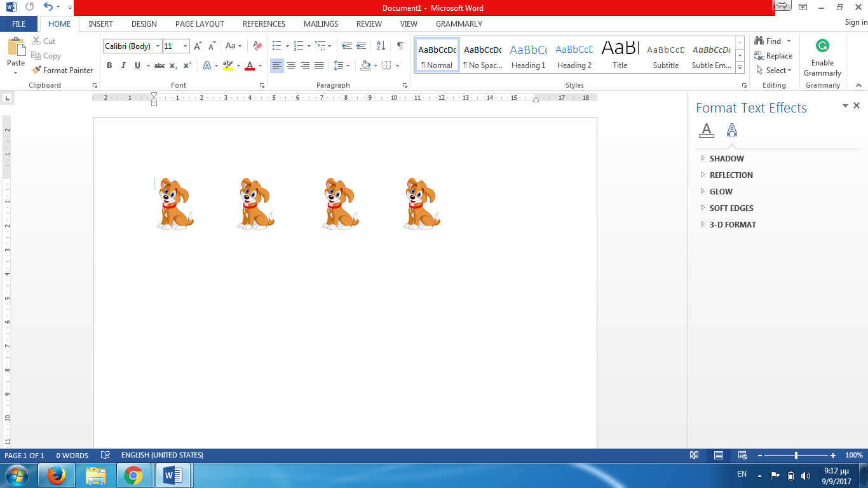The width and height of the screenshot is (868, 488).
Task: Select Text Fill & Outline tab icon
Action: pos(707,130)
